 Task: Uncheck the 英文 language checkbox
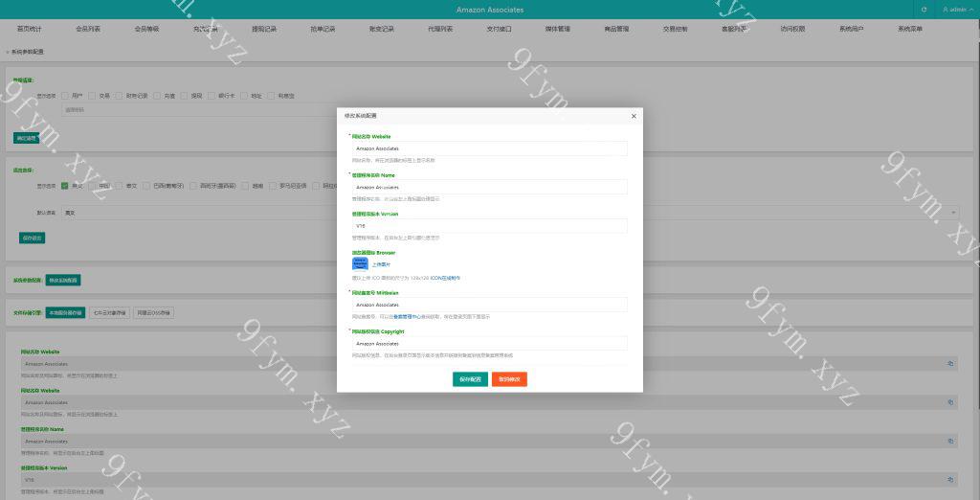click(x=65, y=186)
